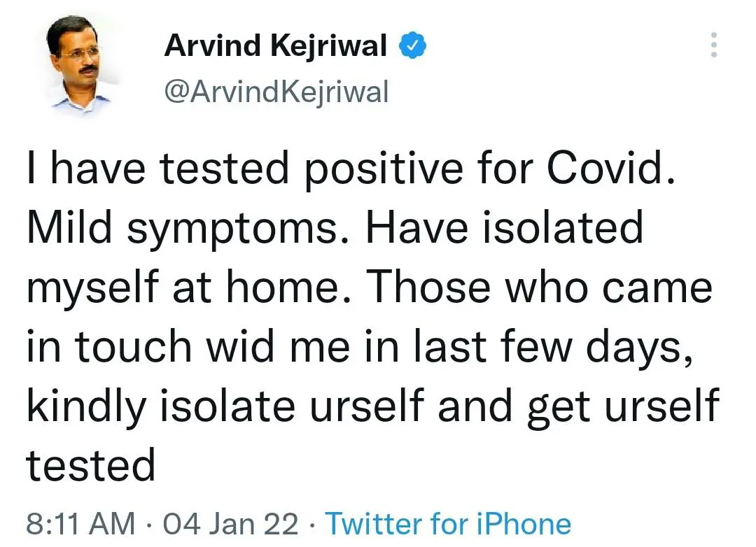Open the three-dot more options menu
Viewport: 756px width, 547px height.
(x=713, y=45)
